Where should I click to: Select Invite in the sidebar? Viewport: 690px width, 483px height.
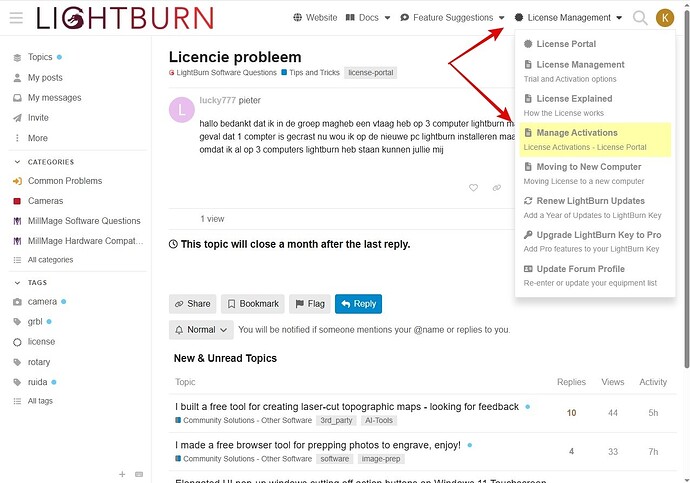(38, 117)
